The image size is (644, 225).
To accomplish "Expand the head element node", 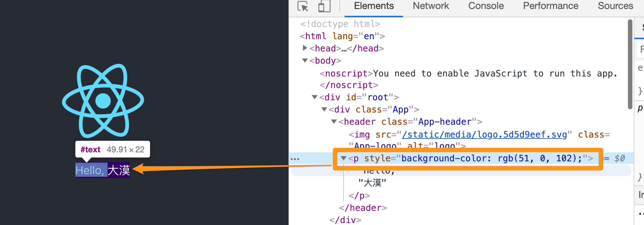I will (305, 48).
